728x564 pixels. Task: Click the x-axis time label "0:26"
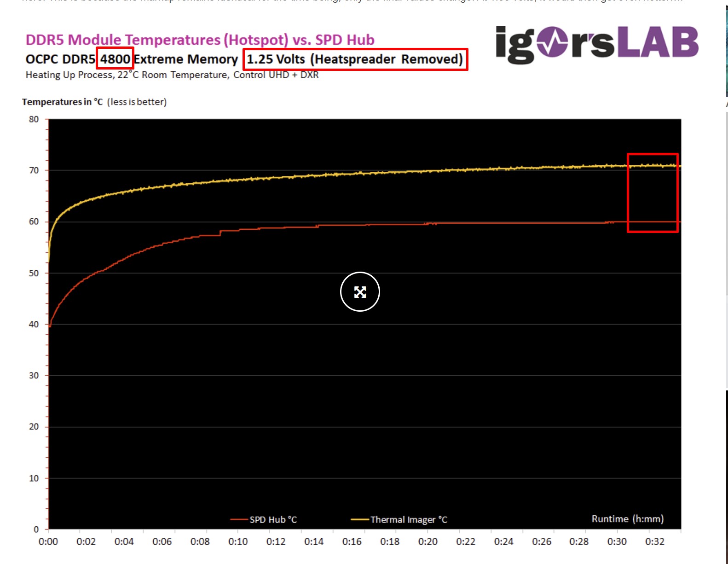(542, 541)
